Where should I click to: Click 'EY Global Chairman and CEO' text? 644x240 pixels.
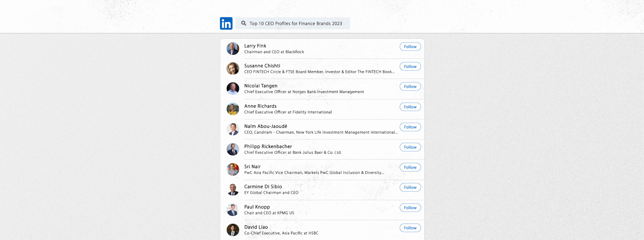271,193
